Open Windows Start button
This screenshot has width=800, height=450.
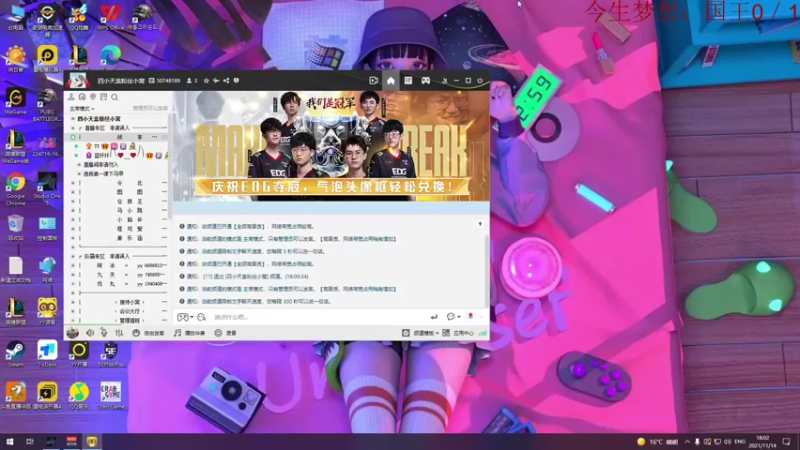point(9,441)
